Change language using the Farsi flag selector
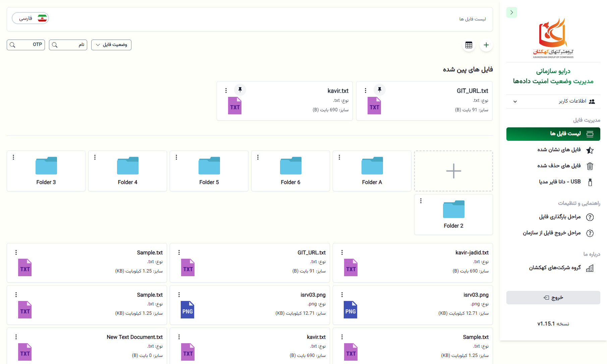The width and height of the screenshot is (607, 364). 31,18
